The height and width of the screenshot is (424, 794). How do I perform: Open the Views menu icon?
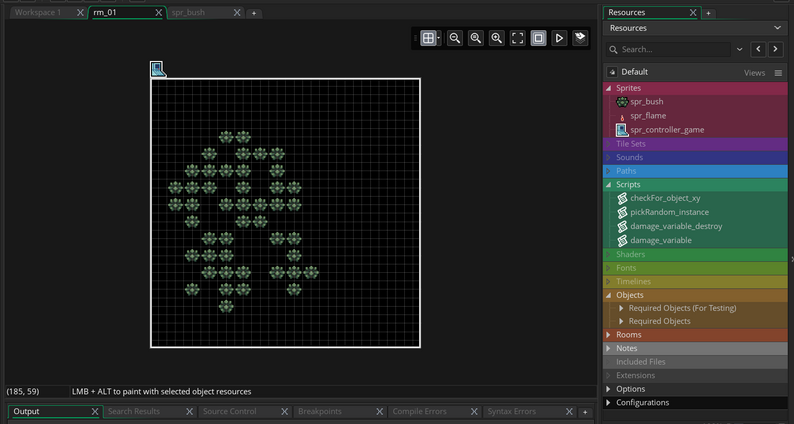tap(778, 73)
